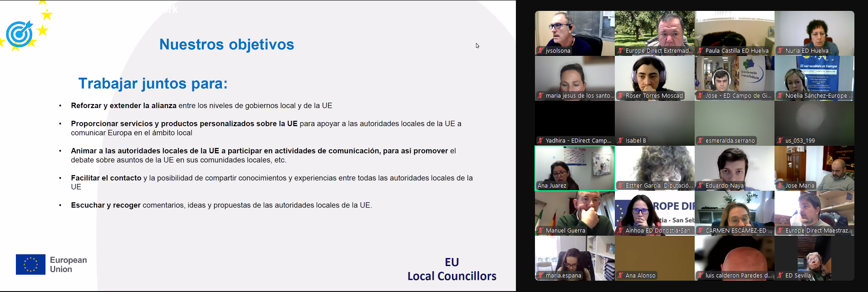Click muted mic icon on Ana Alonso's tile
Image resolution: width=868 pixels, height=292 pixels.
620,276
